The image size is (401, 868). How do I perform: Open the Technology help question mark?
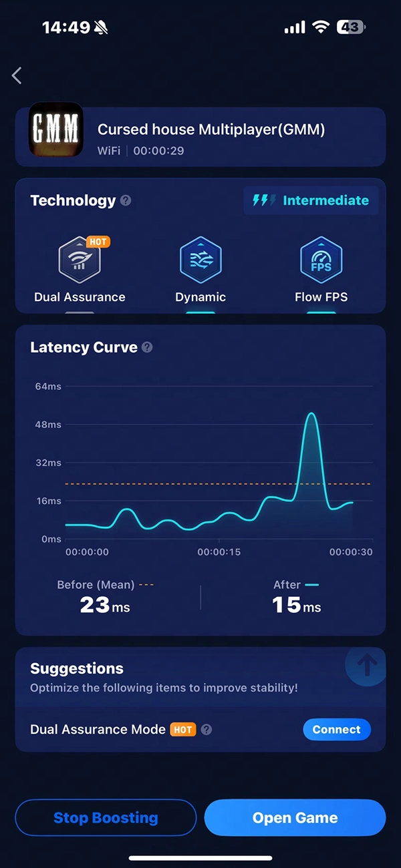(x=126, y=200)
